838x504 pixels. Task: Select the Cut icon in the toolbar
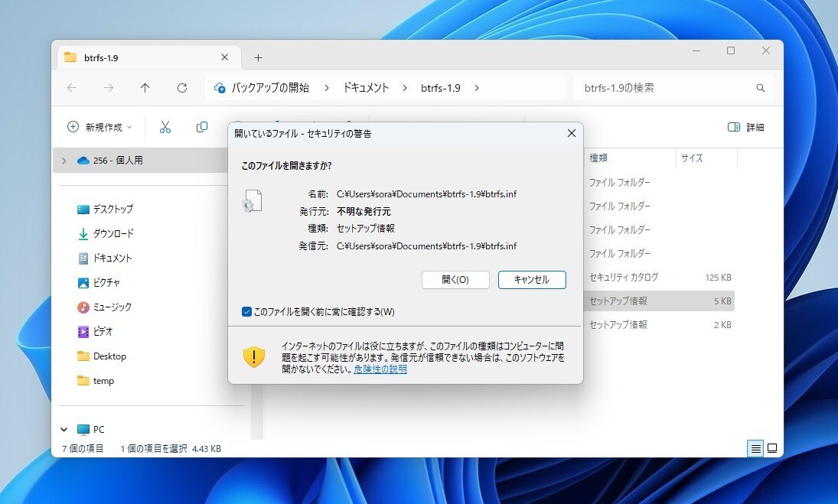tap(165, 127)
